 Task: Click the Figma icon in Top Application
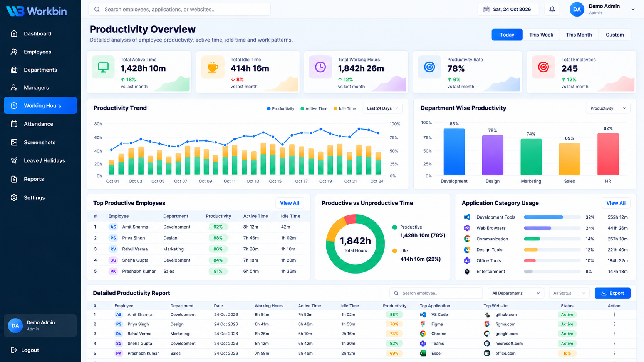click(423, 324)
